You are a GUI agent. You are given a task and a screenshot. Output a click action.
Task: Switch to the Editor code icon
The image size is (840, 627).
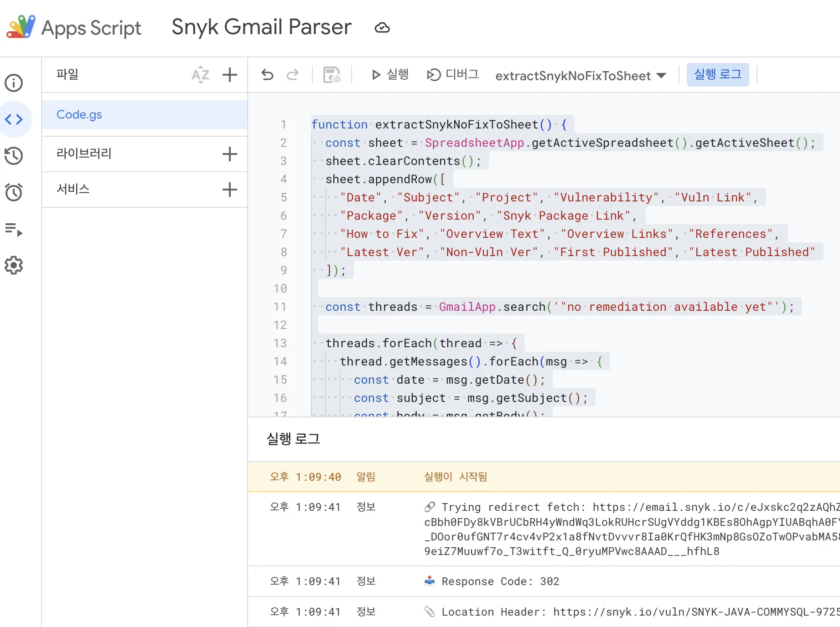(14, 119)
